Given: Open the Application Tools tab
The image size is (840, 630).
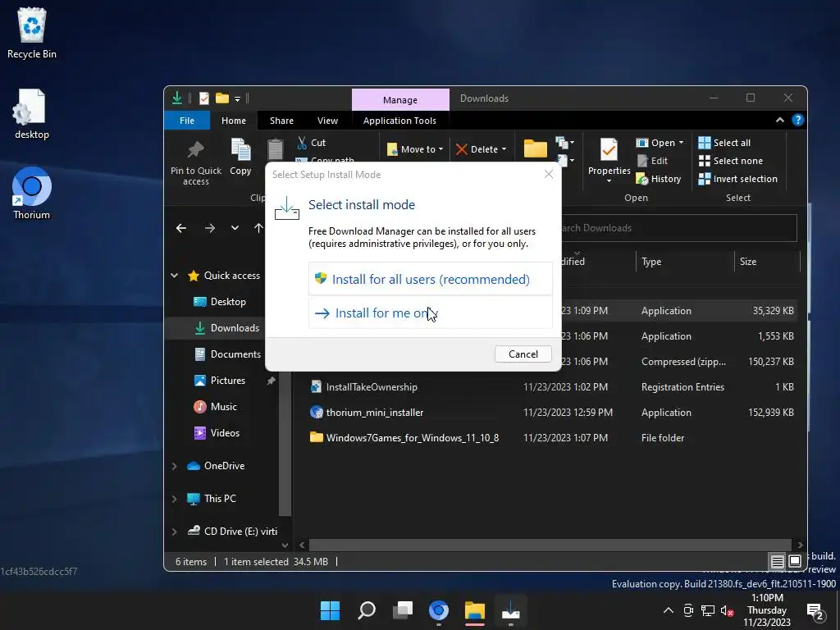Looking at the screenshot, I should tap(399, 121).
